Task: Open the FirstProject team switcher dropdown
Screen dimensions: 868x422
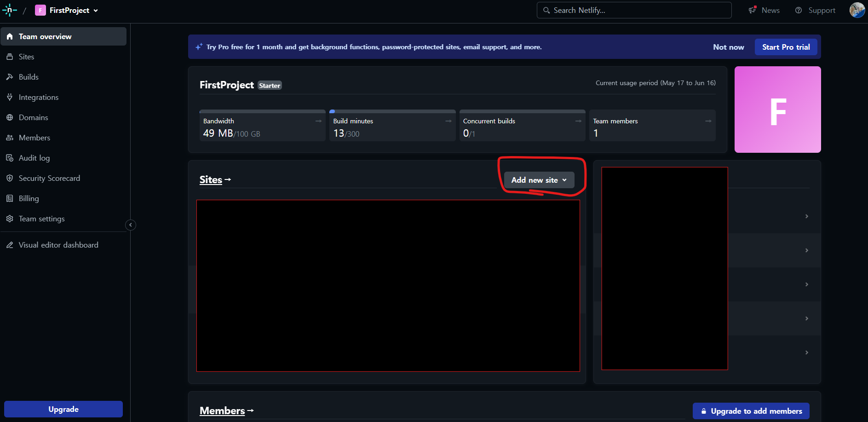Action: coord(67,10)
